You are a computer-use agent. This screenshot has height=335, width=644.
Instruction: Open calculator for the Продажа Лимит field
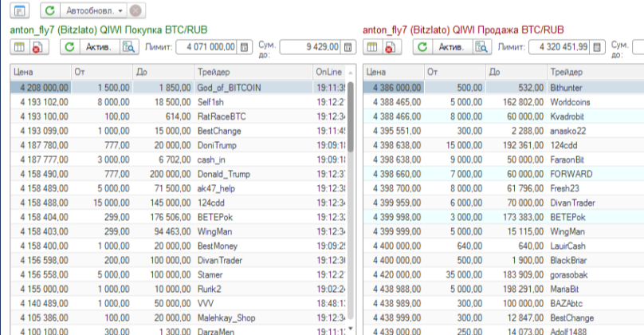click(x=597, y=48)
